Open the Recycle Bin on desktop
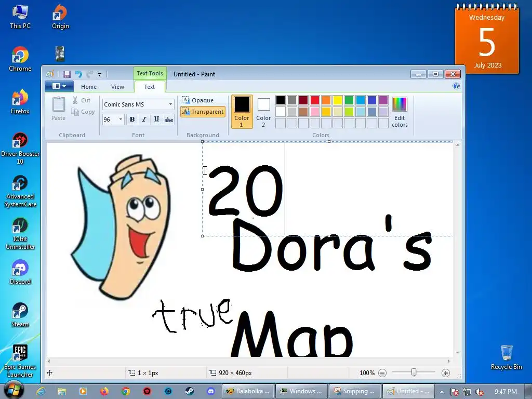 (x=507, y=357)
